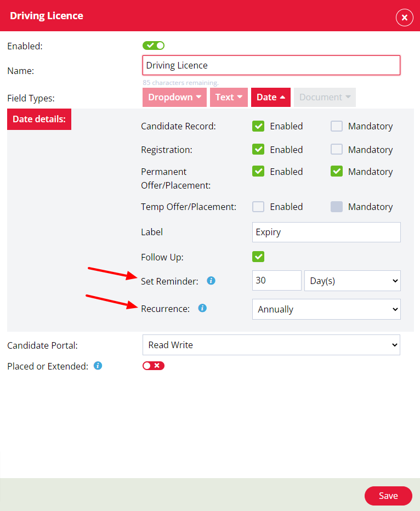Open the Day(s) reminder unit dropdown
Viewport: 420px width, 511px height.
click(352, 281)
